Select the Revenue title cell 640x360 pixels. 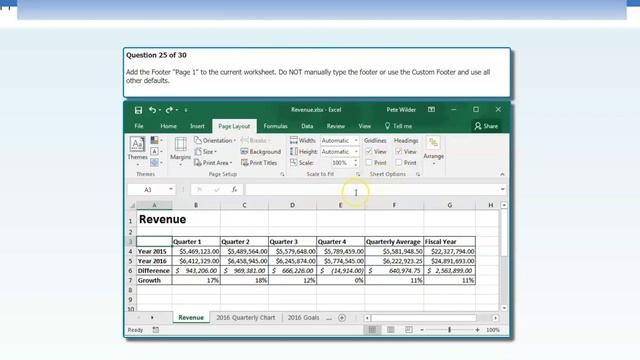154,220
